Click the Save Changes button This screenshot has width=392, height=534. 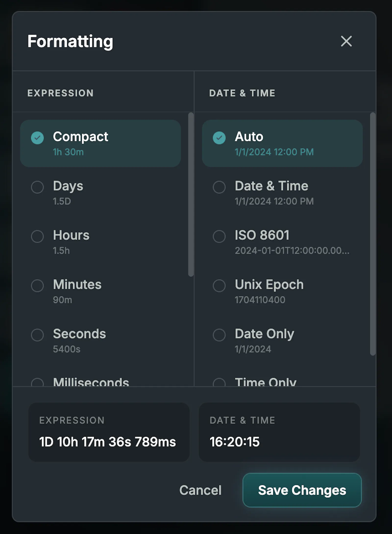pos(302,490)
